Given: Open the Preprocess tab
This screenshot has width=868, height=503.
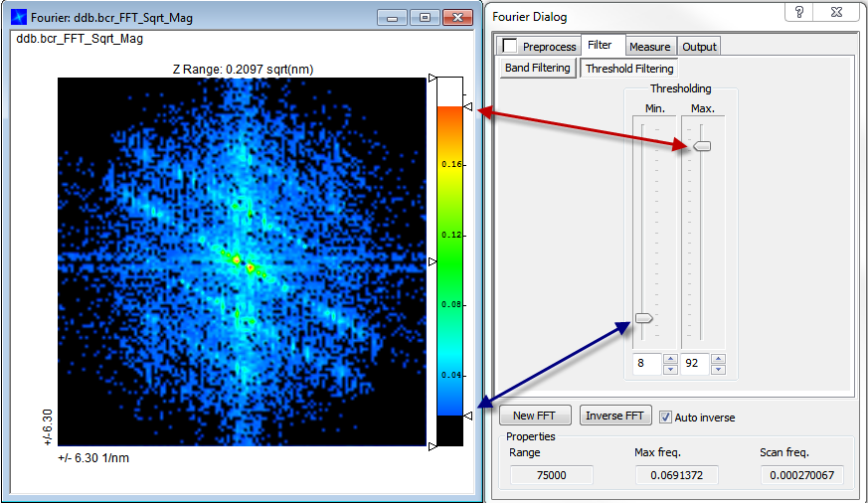Looking at the screenshot, I should 549,47.
